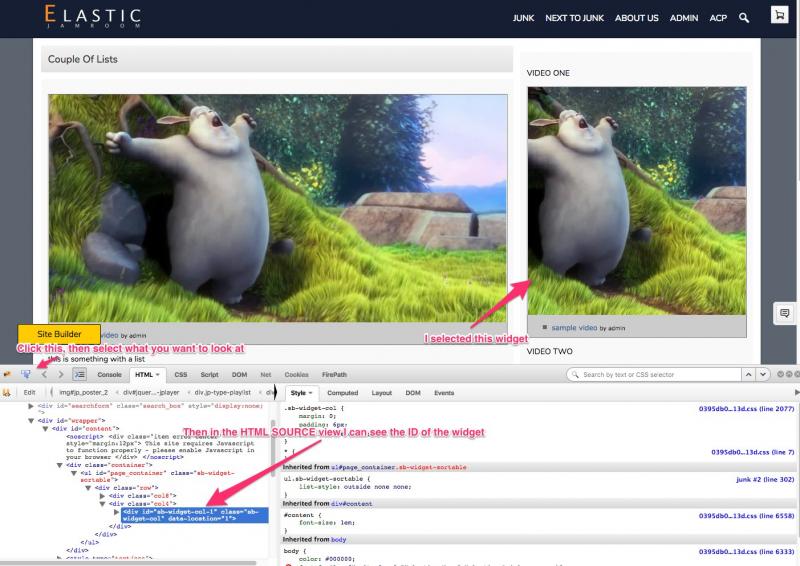Open the shopping cart icon
Image resolution: width=800 pixels, height=566 pixels.
click(777, 18)
